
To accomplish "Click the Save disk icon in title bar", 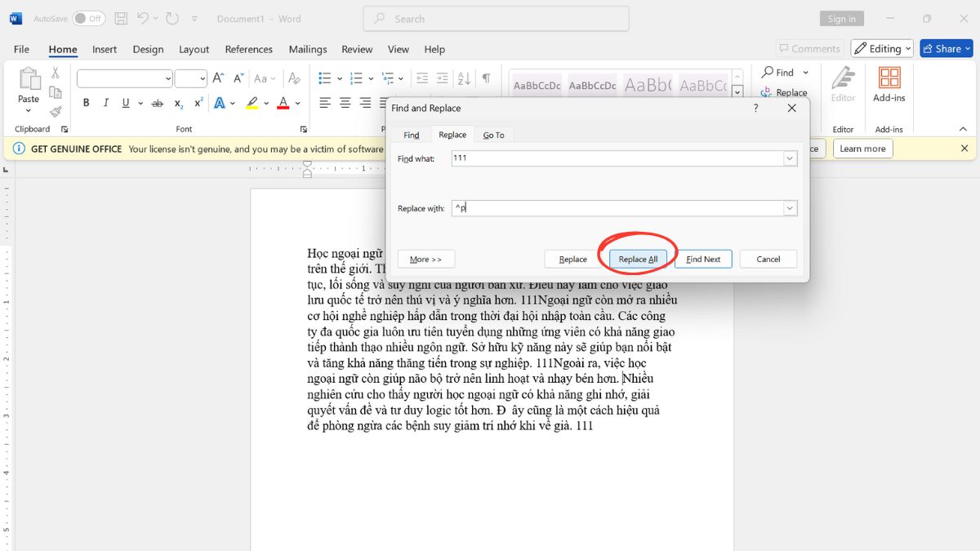I will [121, 18].
